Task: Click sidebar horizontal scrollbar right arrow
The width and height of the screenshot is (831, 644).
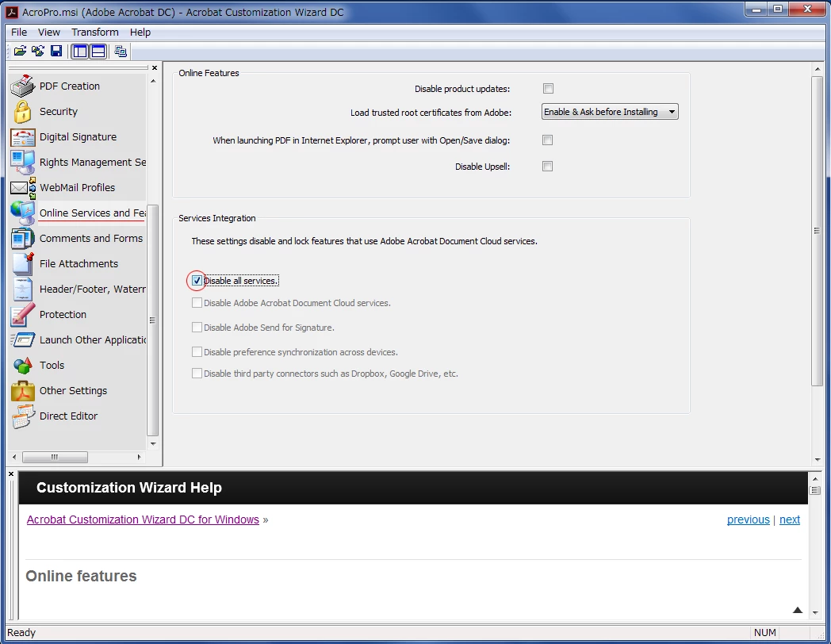Action: pos(140,457)
